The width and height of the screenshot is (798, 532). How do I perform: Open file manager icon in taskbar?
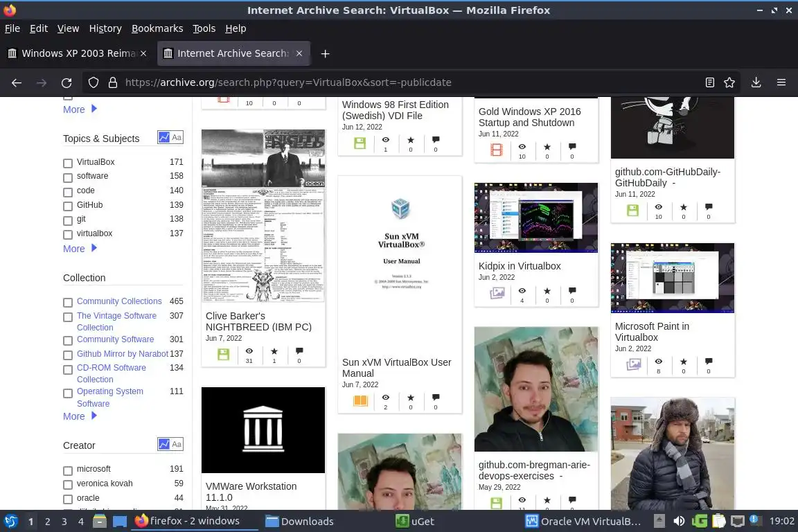[x=100, y=522]
